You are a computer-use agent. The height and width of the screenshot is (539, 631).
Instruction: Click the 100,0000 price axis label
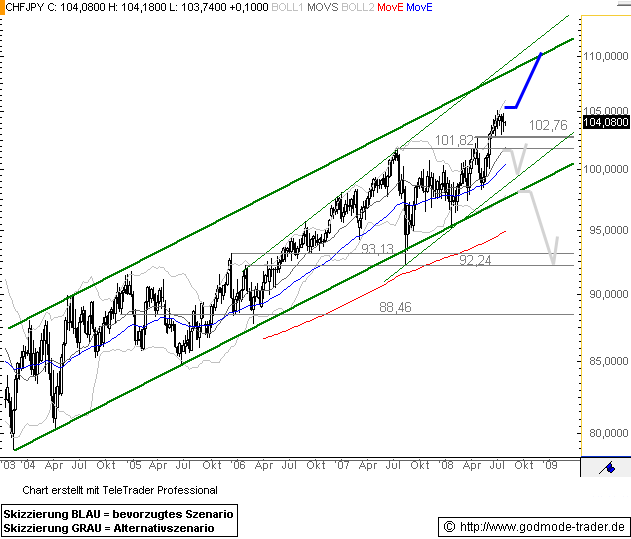(606, 169)
